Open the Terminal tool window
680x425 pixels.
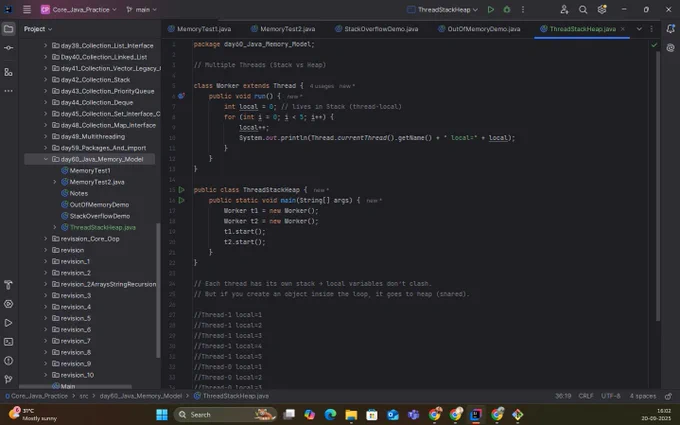(x=8, y=342)
